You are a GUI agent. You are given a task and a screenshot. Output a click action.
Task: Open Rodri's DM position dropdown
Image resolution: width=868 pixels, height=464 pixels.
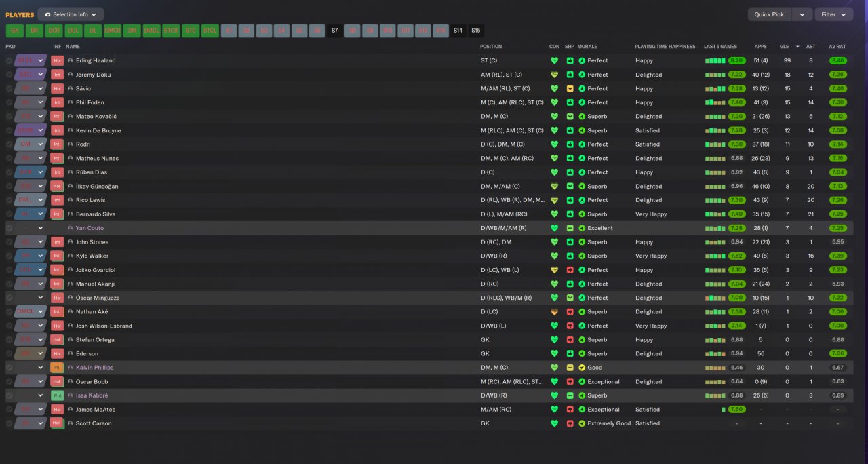[31, 144]
